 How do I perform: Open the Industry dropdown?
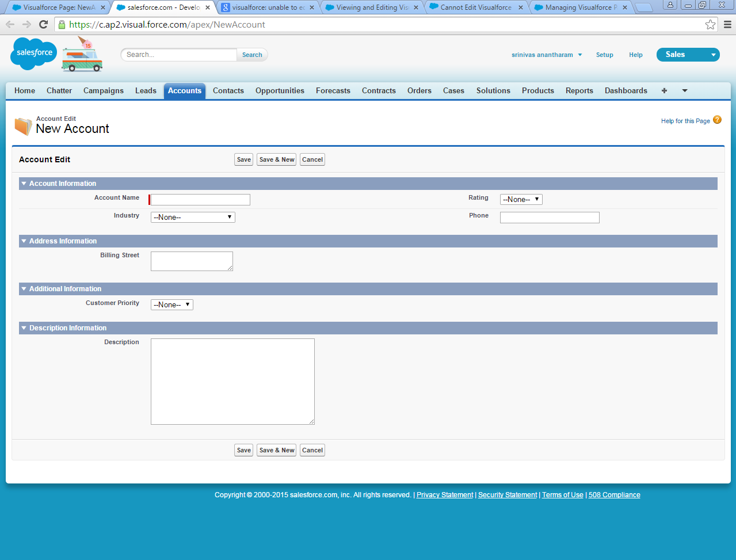click(193, 218)
